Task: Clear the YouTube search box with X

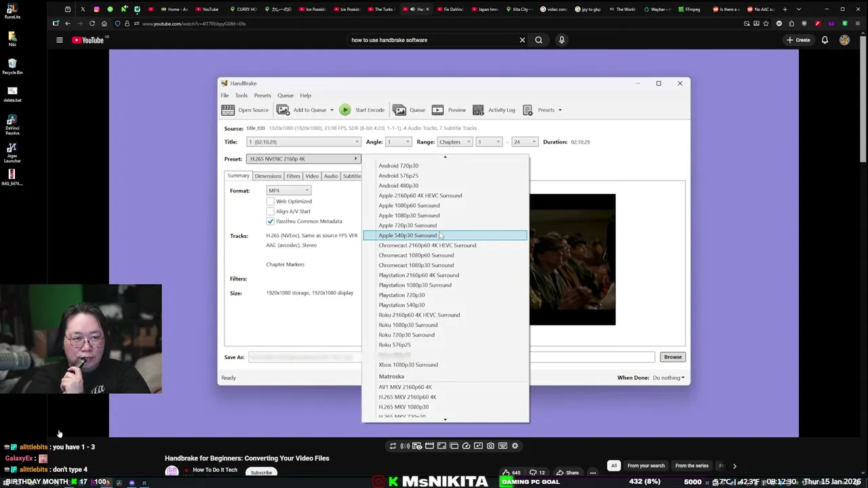Action: point(522,40)
